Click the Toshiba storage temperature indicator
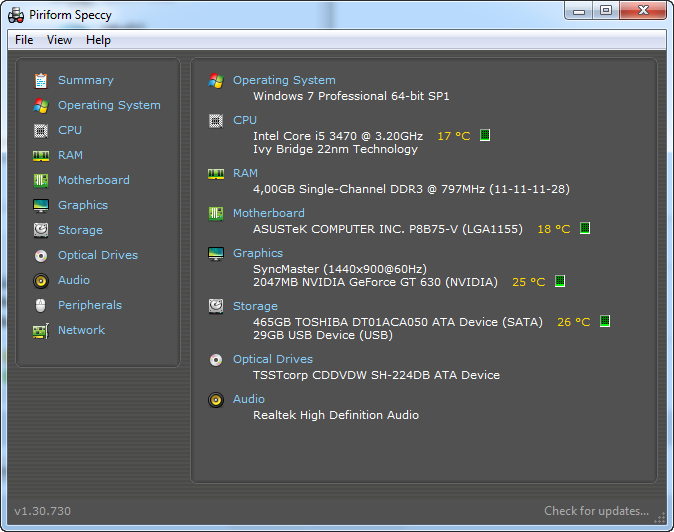This screenshot has width=674, height=532. tap(605, 321)
